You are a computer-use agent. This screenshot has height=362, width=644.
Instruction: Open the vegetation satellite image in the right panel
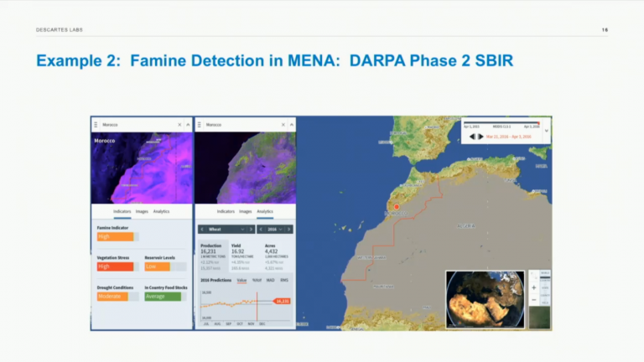coord(245,168)
